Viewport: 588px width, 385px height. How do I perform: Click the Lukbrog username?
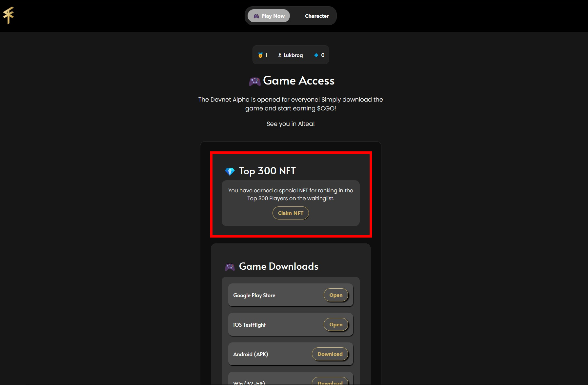(293, 55)
